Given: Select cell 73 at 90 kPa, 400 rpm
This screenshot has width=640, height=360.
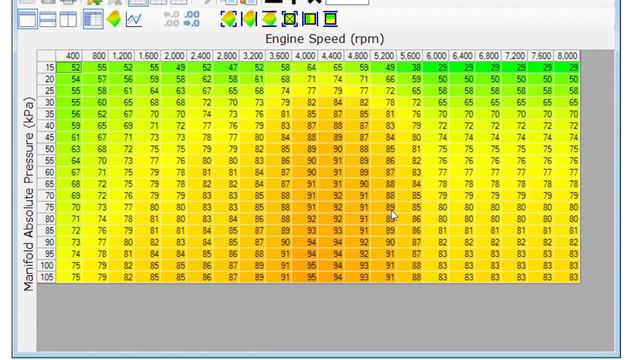Looking at the screenshot, I should (69, 242).
